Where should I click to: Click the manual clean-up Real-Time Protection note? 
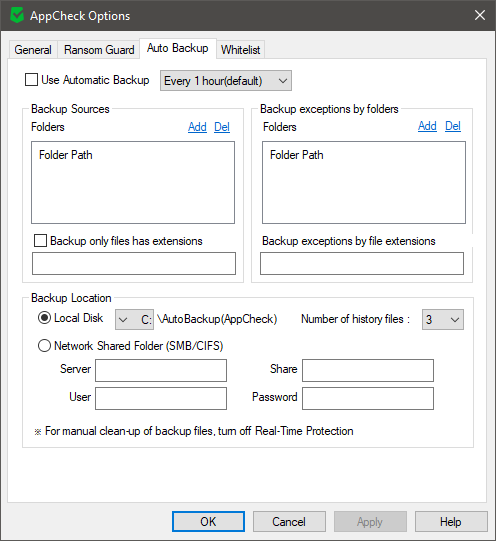[x=194, y=431]
